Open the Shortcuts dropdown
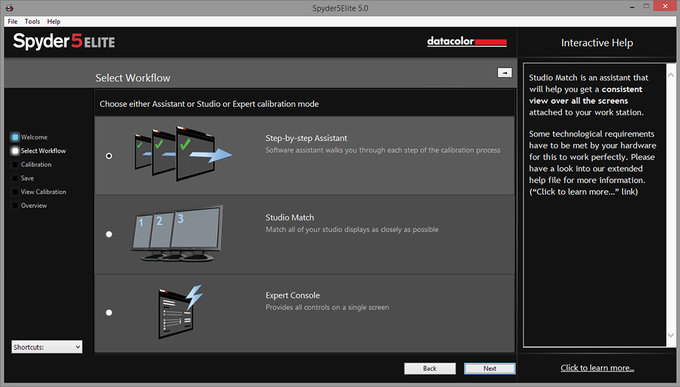Viewport: 680px width, 387px height. click(x=47, y=347)
